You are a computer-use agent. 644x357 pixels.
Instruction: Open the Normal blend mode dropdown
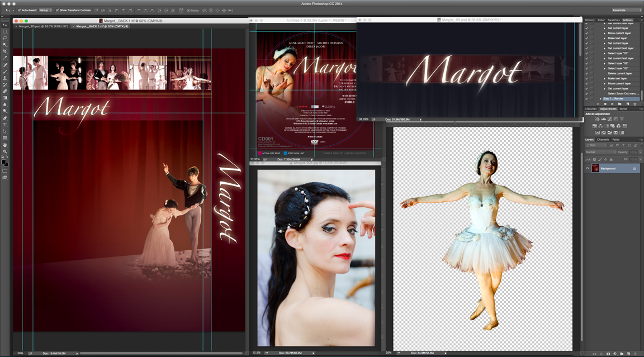[601, 152]
